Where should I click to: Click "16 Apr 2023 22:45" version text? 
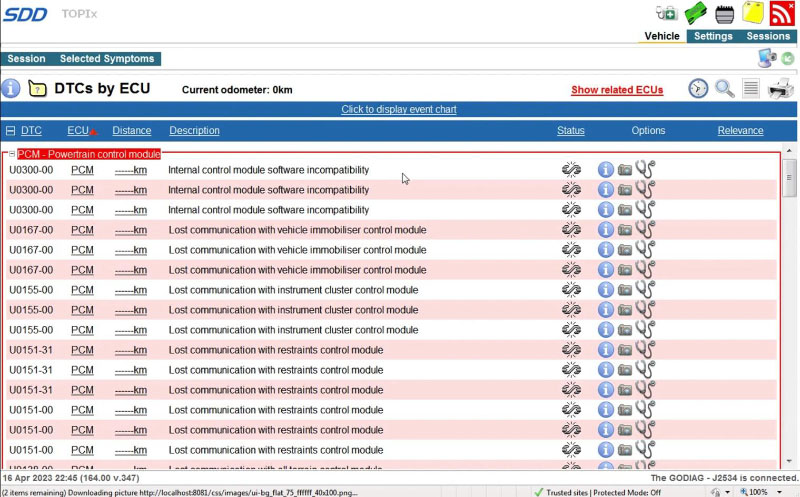point(71,478)
